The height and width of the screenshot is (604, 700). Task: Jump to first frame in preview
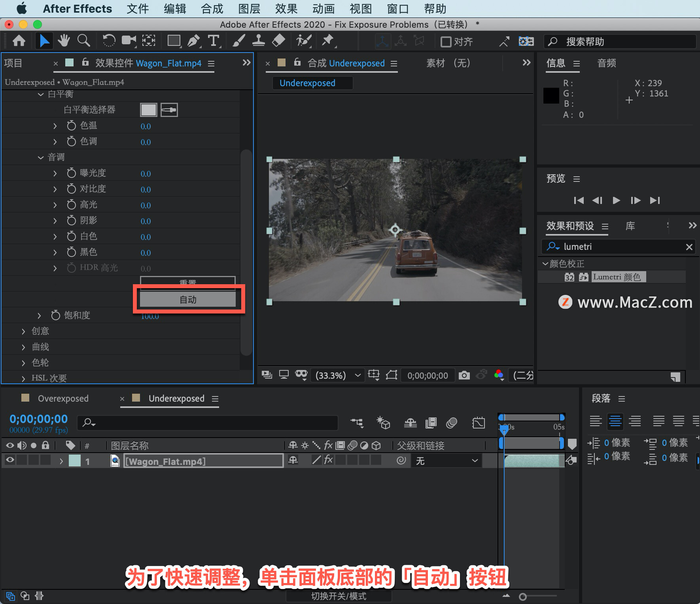tap(579, 200)
